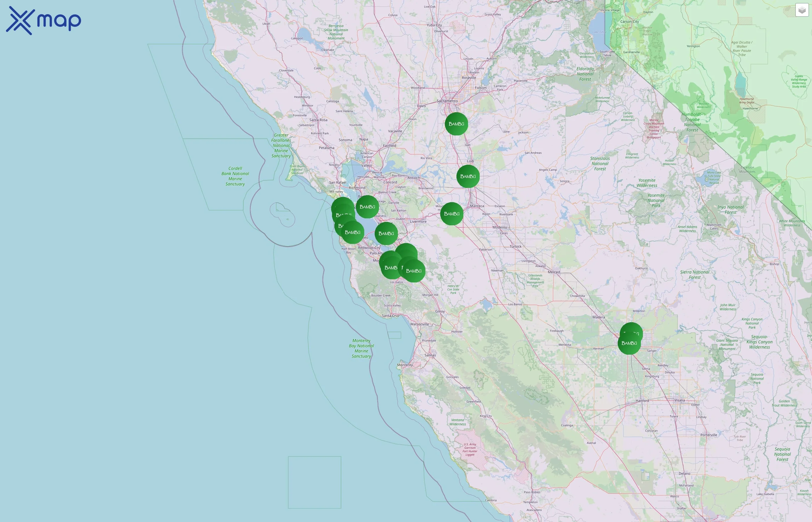812x522 pixels.
Task: Click the Carson City map label
Action: 629,22
